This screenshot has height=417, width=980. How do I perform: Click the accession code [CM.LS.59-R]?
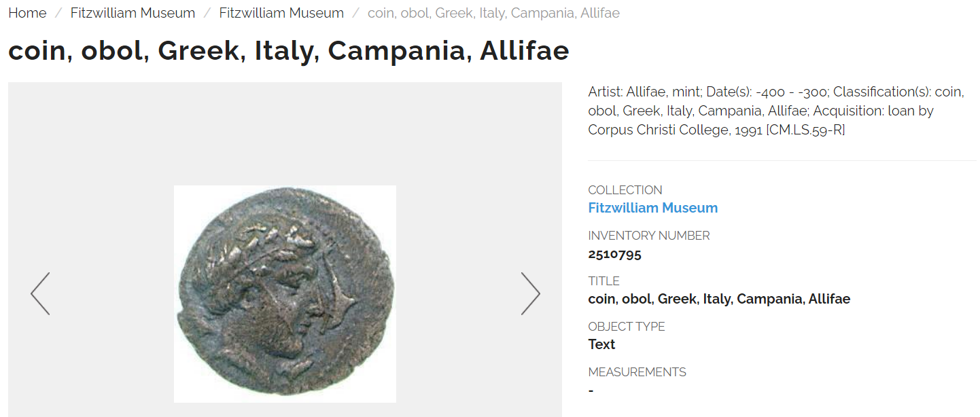pyautogui.click(x=805, y=130)
